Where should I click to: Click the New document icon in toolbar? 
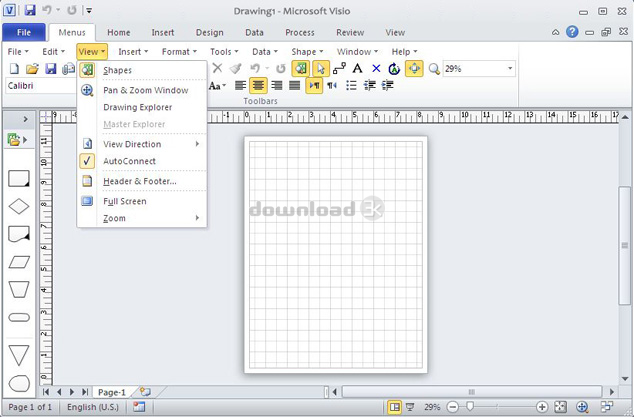pos(14,69)
